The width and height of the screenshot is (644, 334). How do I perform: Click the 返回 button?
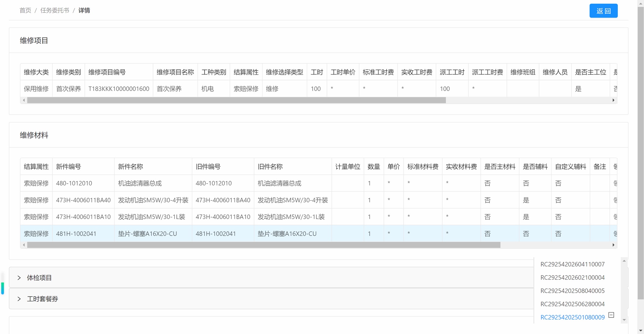[x=603, y=11]
